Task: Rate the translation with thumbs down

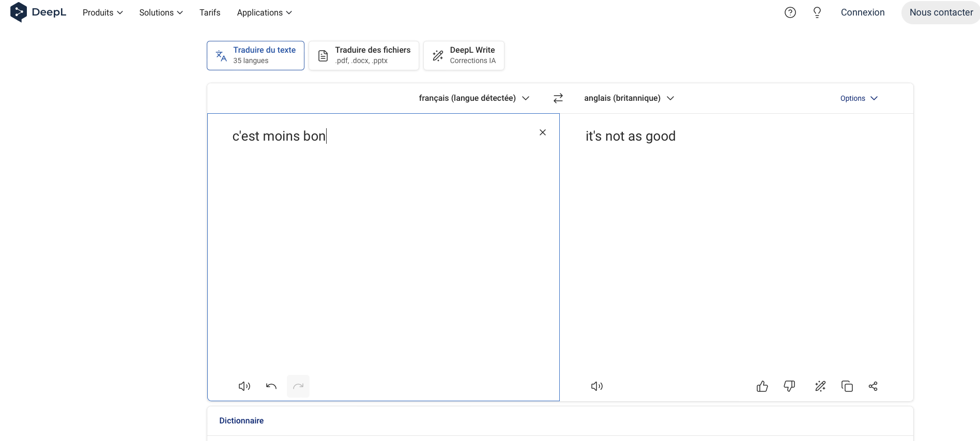Action: click(789, 386)
